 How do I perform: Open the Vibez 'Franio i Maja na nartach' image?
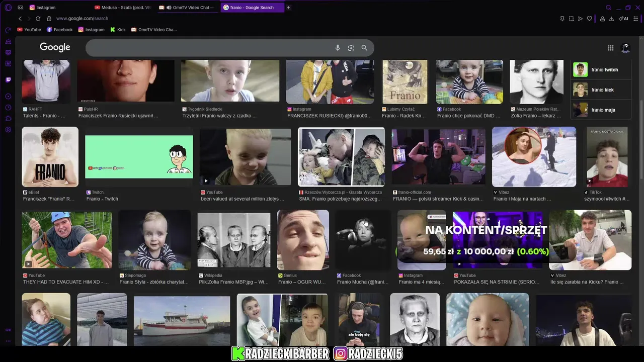click(534, 157)
